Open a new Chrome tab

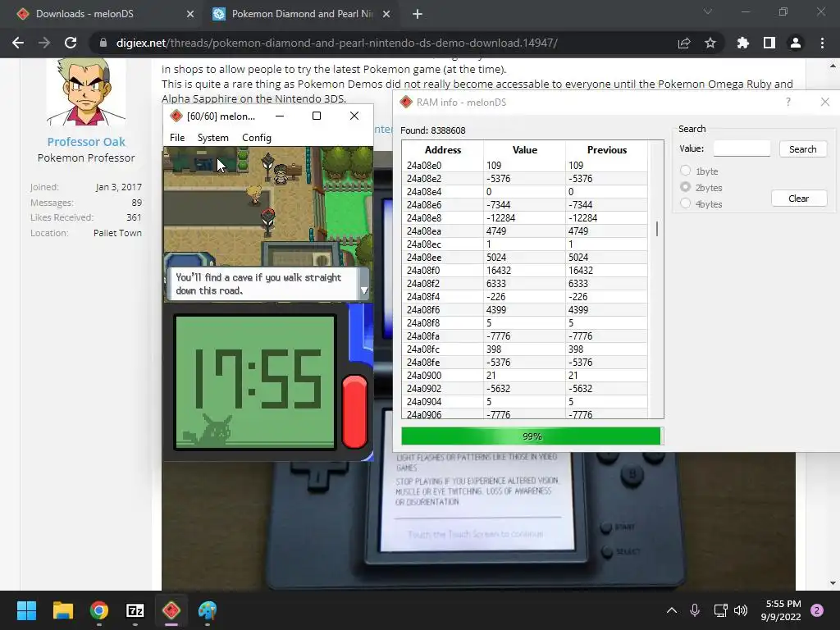point(418,14)
